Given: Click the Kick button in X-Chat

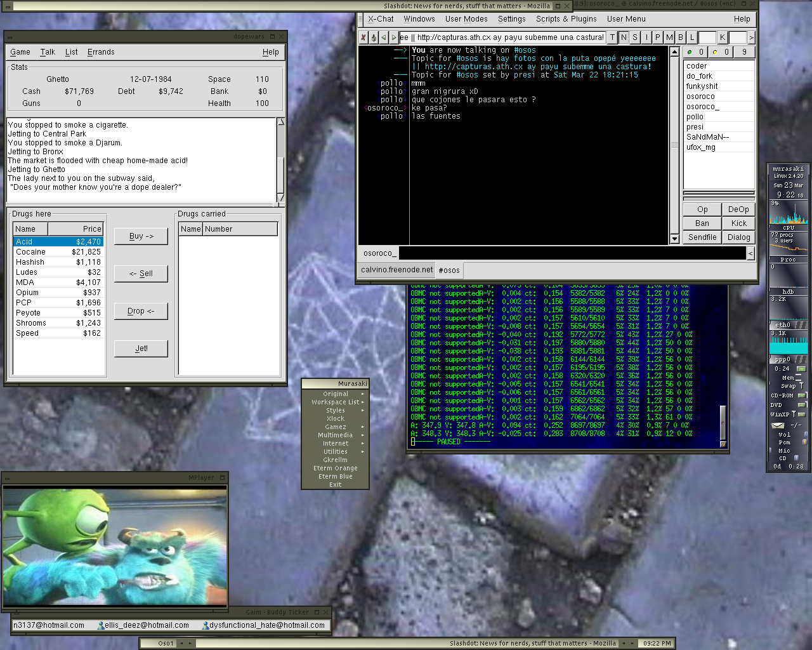Looking at the screenshot, I should coord(738,223).
